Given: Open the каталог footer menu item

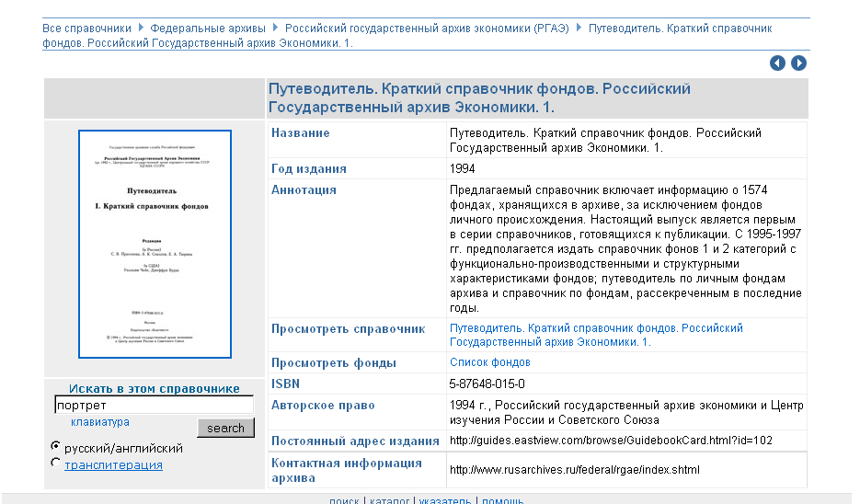Looking at the screenshot, I should point(389,500).
